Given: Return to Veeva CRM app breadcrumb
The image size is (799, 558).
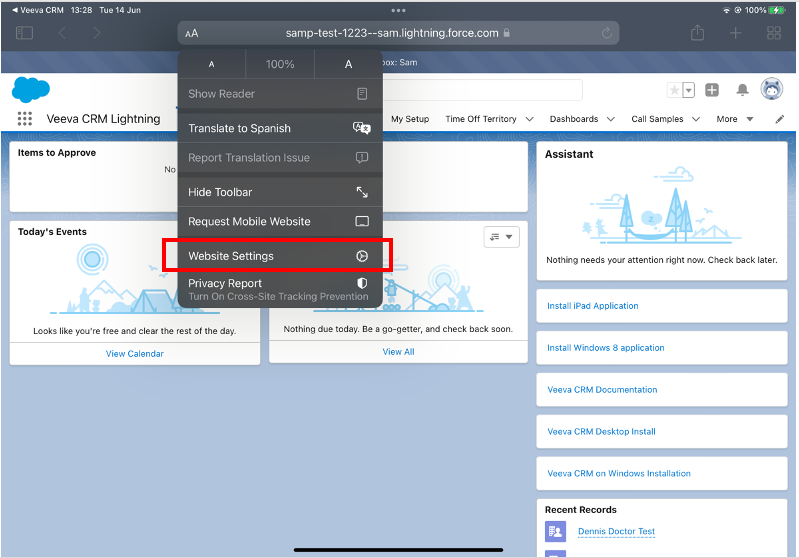Looking at the screenshot, I should [37, 10].
